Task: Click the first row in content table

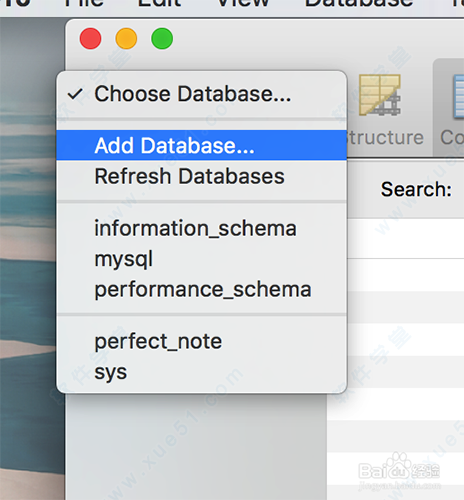Action: click(405, 238)
